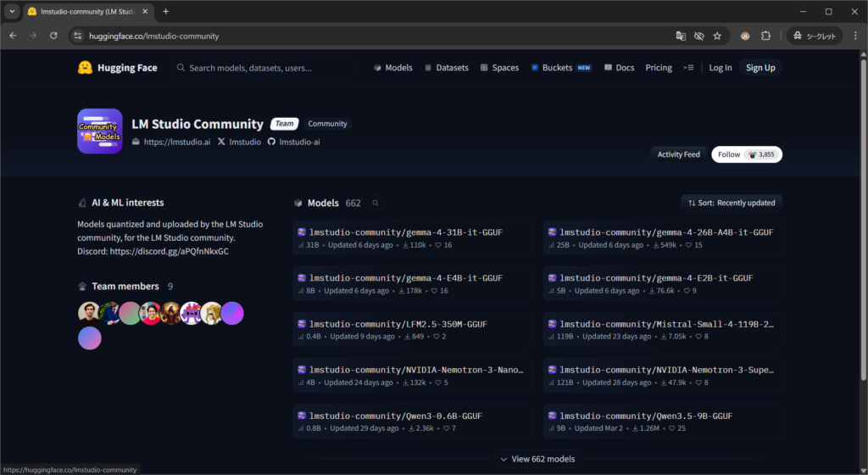The image size is (868, 475).
Task: Open the LM Studio Community avatar image
Action: 100,131
